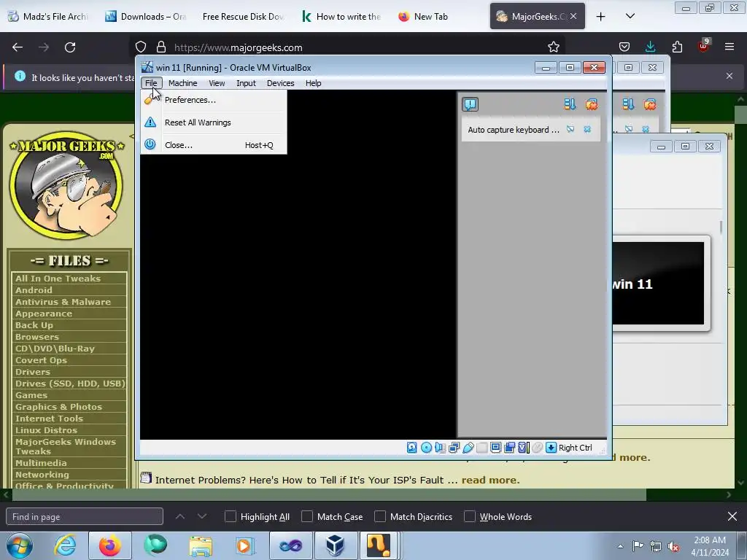The height and width of the screenshot is (560, 747).
Task: Click the Find in page input field
Action: [x=85, y=516]
